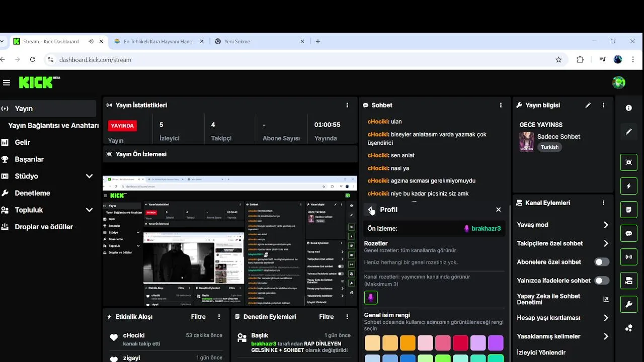Pick the bright purple name color swatch
Viewport: 644px width, 362px height.
tap(496, 343)
